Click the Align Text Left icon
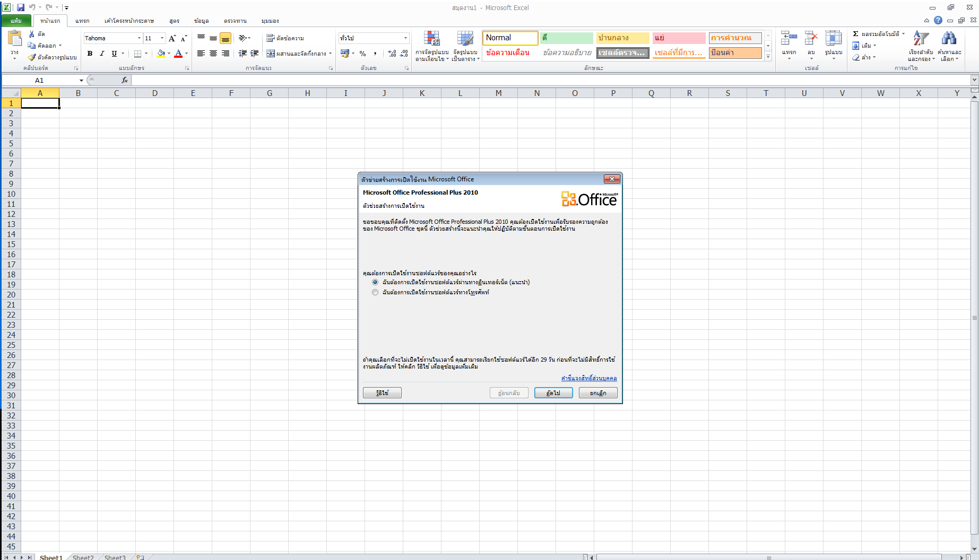Viewport: 979px width, 560px height. pyautogui.click(x=201, y=54)
